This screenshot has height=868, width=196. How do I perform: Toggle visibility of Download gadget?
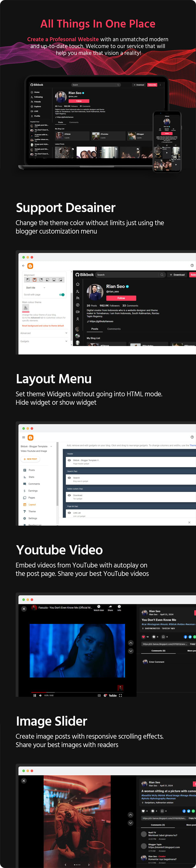pos(69,495)
